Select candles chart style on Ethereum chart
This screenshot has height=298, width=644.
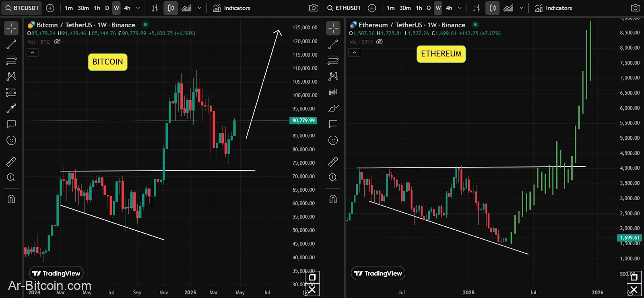[x=493, y=8]
